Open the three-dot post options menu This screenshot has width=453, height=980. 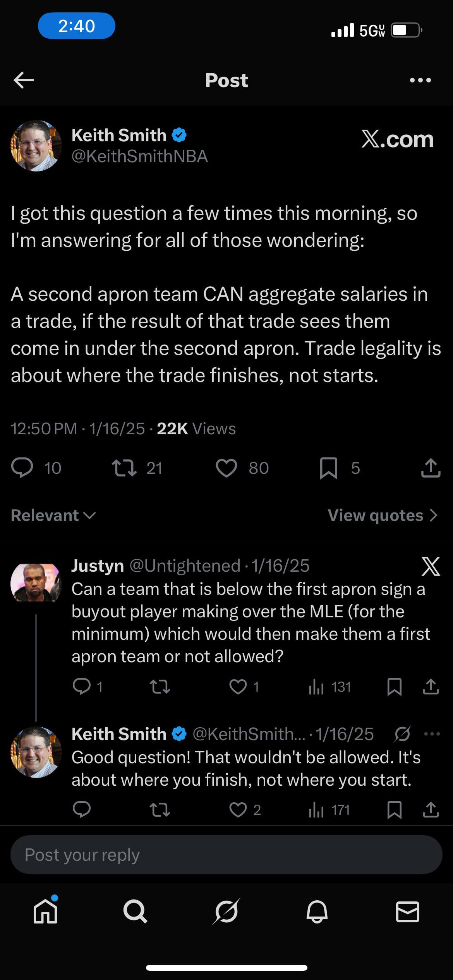click(x=420, y=80)
